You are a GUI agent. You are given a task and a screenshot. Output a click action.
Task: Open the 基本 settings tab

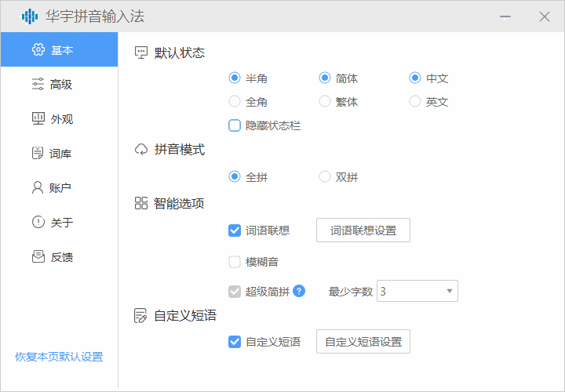pos(59,49)
